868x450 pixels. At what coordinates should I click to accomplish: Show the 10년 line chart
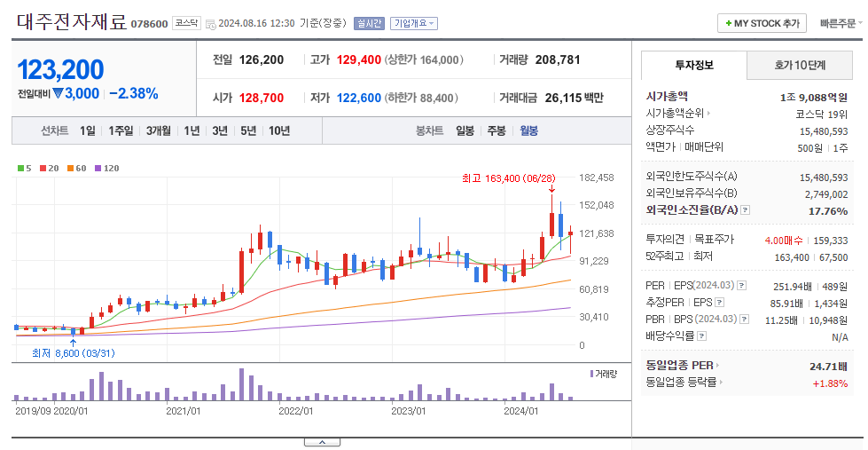coord(279,130)
